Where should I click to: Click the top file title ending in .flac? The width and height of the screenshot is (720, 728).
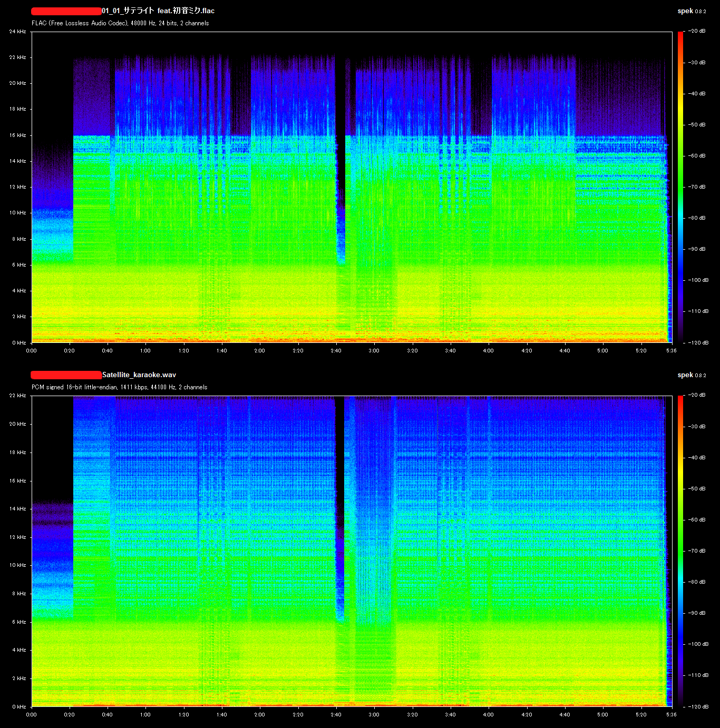click(158, 11)
